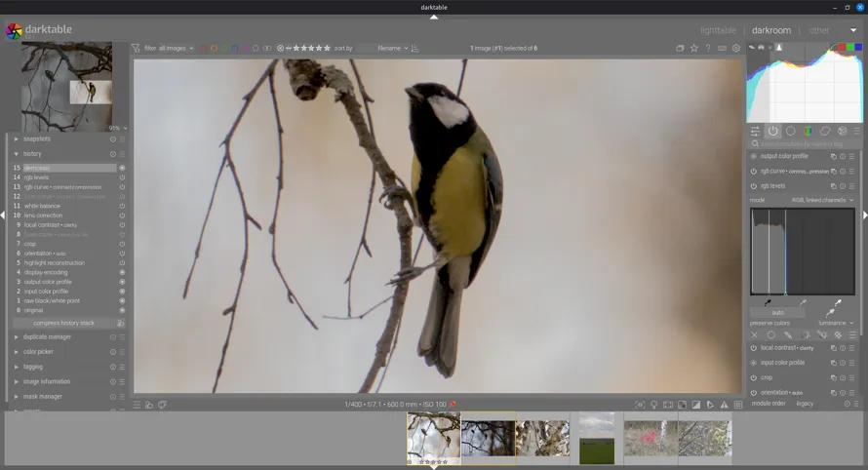Image resolution: width=868 pixels, height=470 pixels.
Task: Select the green field thumbnail in filmstrip
Action: (x=596, y=439)
